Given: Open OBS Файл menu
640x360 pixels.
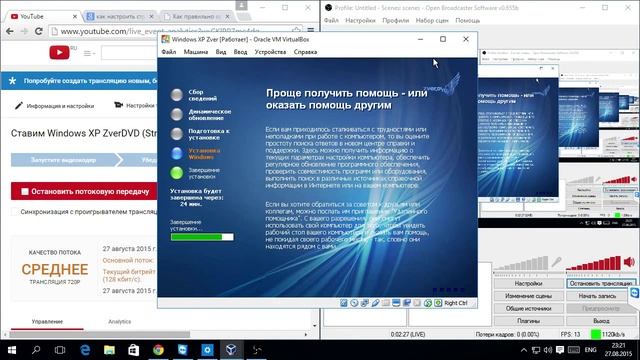Looking at the screenshot, I should pos(331,20).
